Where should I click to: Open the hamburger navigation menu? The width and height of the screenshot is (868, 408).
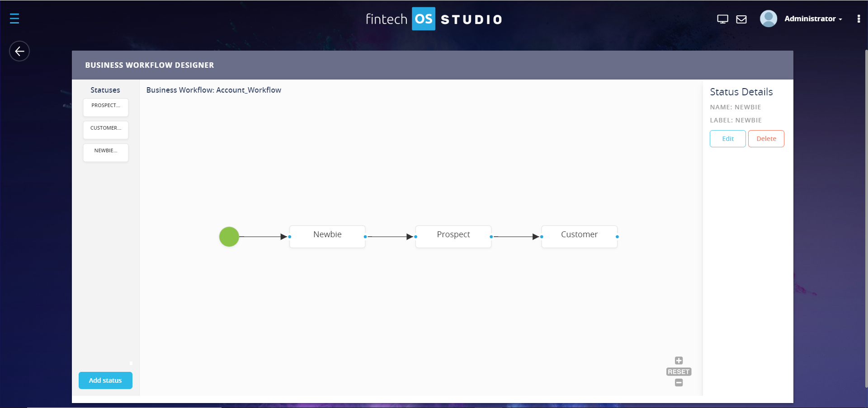click(x=14, y=19)
